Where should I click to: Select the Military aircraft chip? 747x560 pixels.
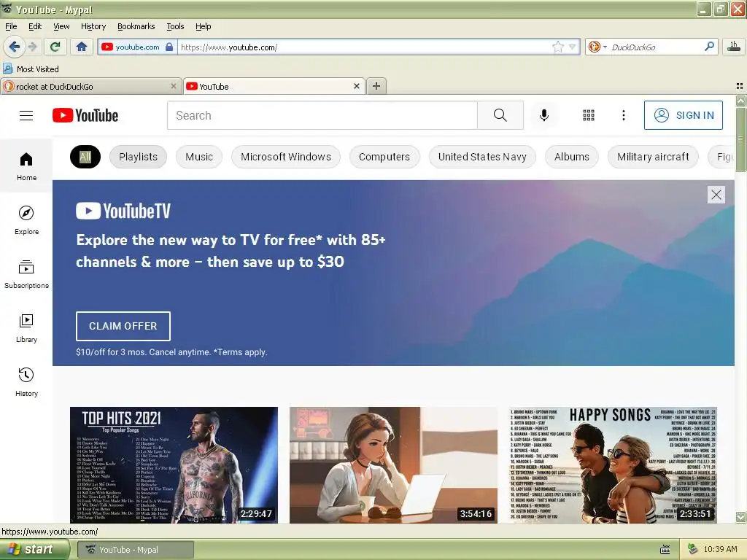click(x=653, y=157)
